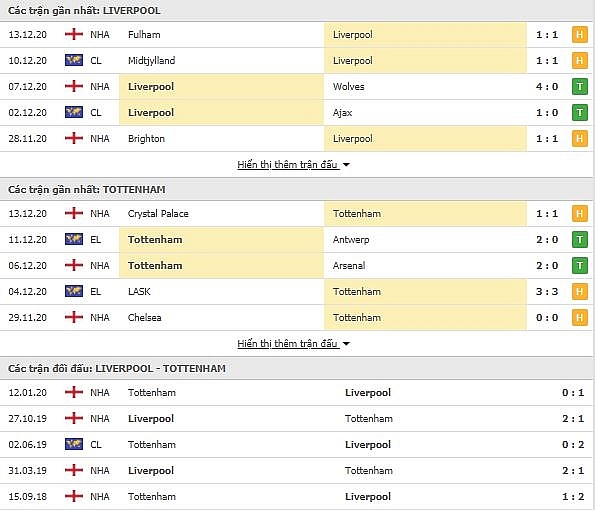The width and height of the screenshot is (595, 510).
Task: Click the green T badge on Liverpool–Ajax row
Action: click(579, 113)
